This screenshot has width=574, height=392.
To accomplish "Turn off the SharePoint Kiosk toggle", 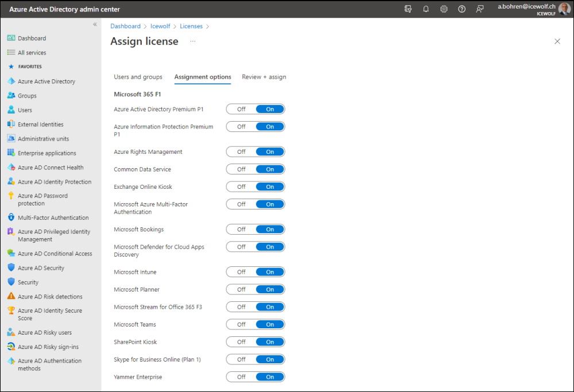I will click(241, 342).
